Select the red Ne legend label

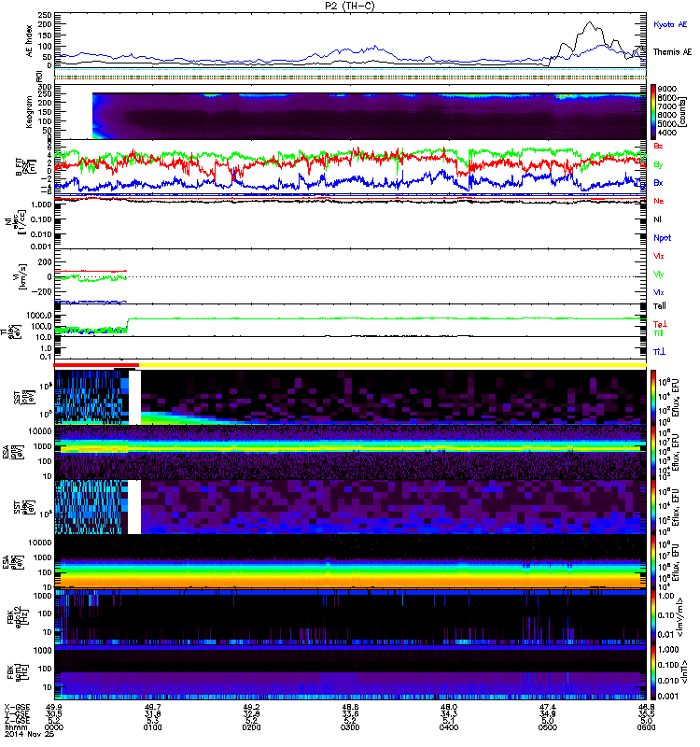659,201
